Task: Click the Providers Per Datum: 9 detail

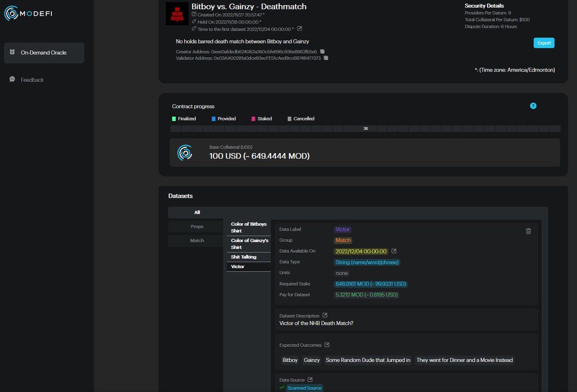Action: pos(488,12)
